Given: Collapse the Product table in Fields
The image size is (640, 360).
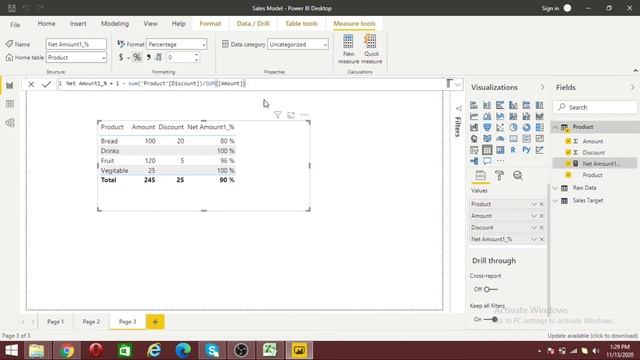Looking at the screenshot, I should 555,127.
